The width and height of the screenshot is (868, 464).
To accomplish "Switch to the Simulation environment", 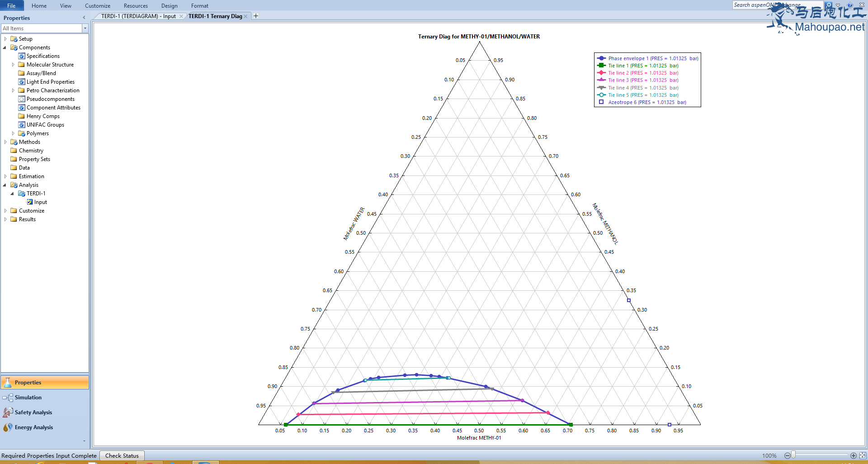I will (x=45, y=398).
